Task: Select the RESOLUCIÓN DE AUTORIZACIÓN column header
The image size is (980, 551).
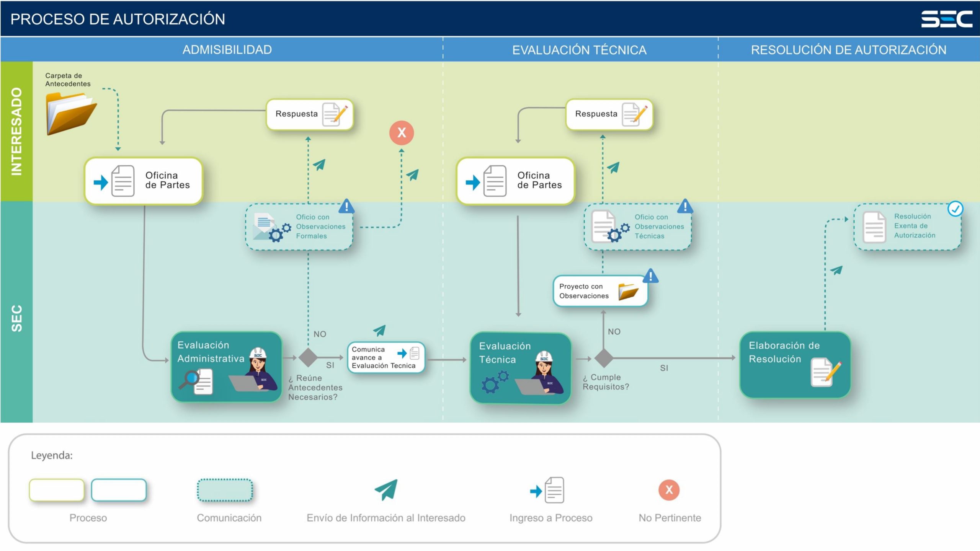Action: 848,50
